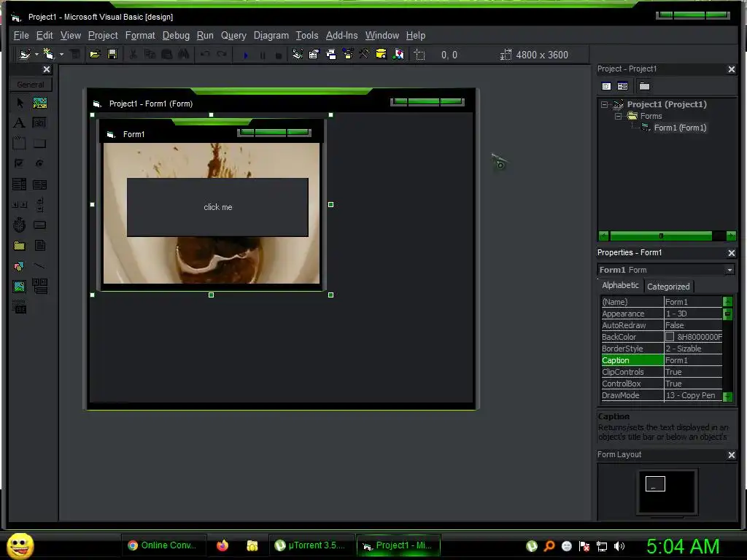
Task: Select the Label control tool
Action: click(x=20, y=122)
